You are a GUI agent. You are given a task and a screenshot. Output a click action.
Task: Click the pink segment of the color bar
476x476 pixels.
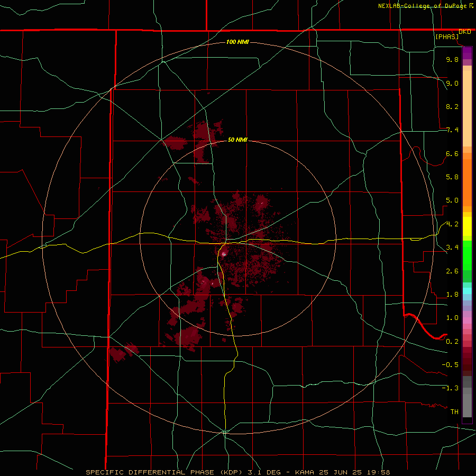coord(467,321)
